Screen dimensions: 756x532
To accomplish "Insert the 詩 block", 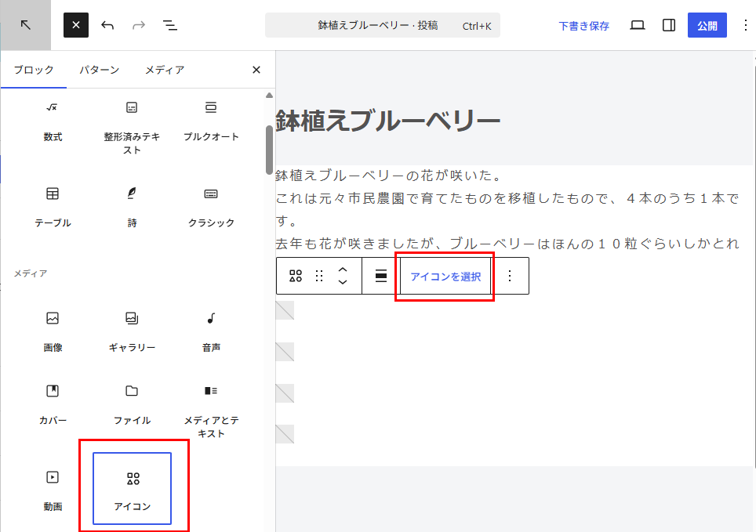I will pyautogui.click(x=132, y=207).
